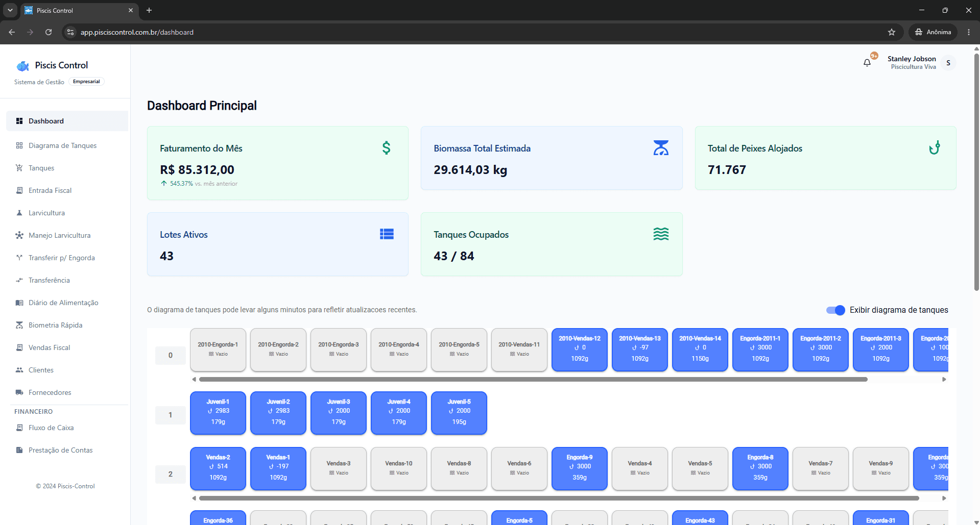Click the row label 1
This screenshot has width=980, height=525.
coord(171,415)
